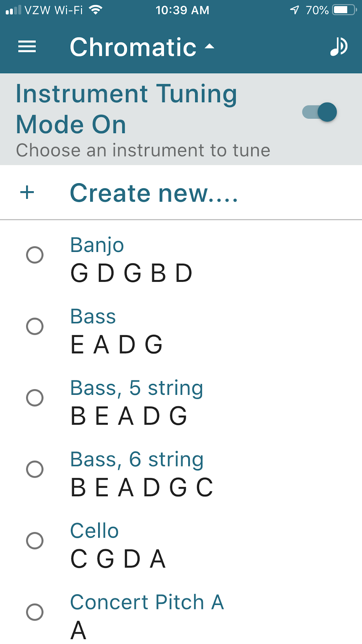The image size is (362, 644).
Task: Tap the battery indicator icon
Action: coord(344,10)
